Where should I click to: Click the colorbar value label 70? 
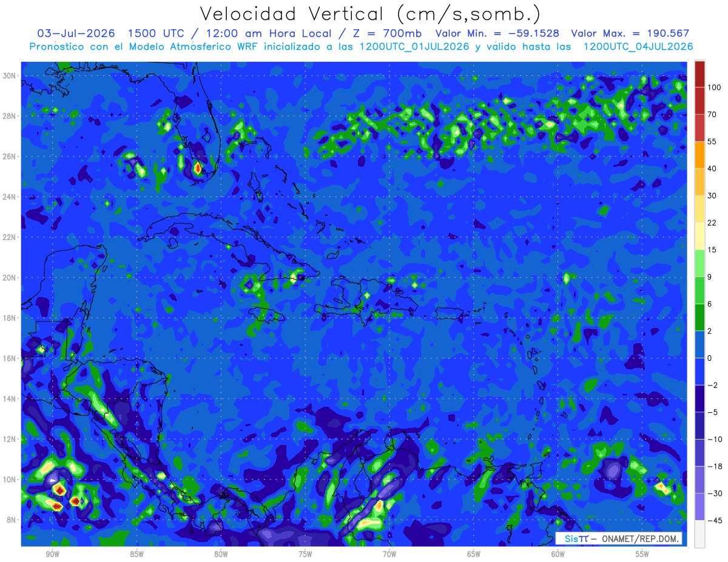coord(712,114)
